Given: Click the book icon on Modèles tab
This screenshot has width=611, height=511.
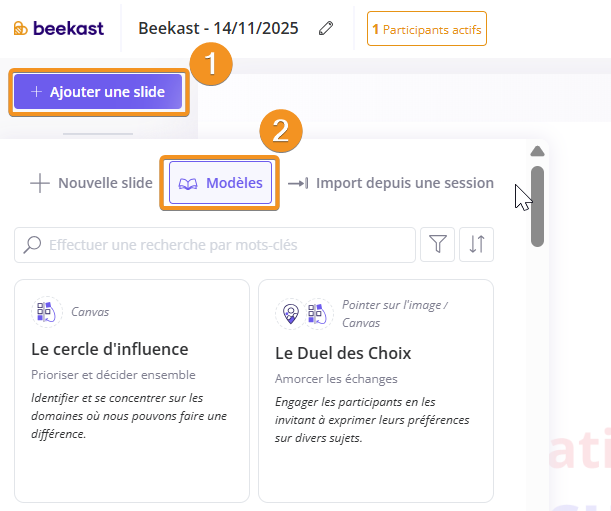Looking at the screenshot, I should click(188, 183).
